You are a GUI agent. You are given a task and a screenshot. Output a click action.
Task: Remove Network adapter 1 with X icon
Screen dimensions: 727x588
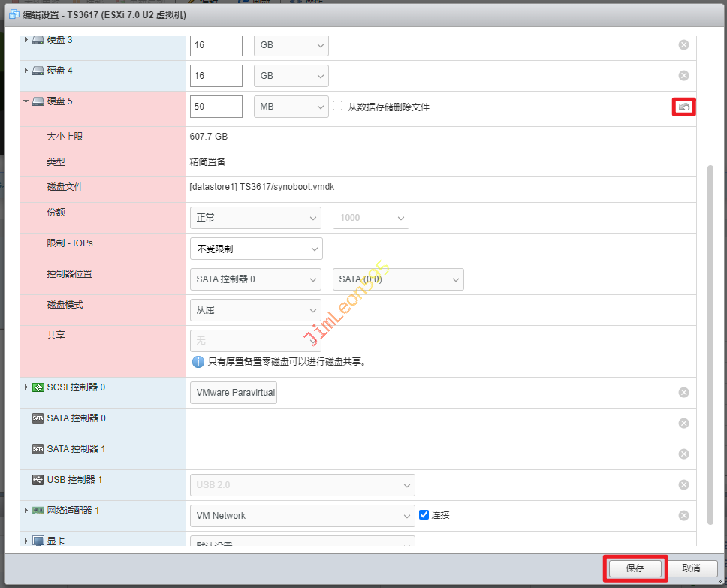click(683, 516)
